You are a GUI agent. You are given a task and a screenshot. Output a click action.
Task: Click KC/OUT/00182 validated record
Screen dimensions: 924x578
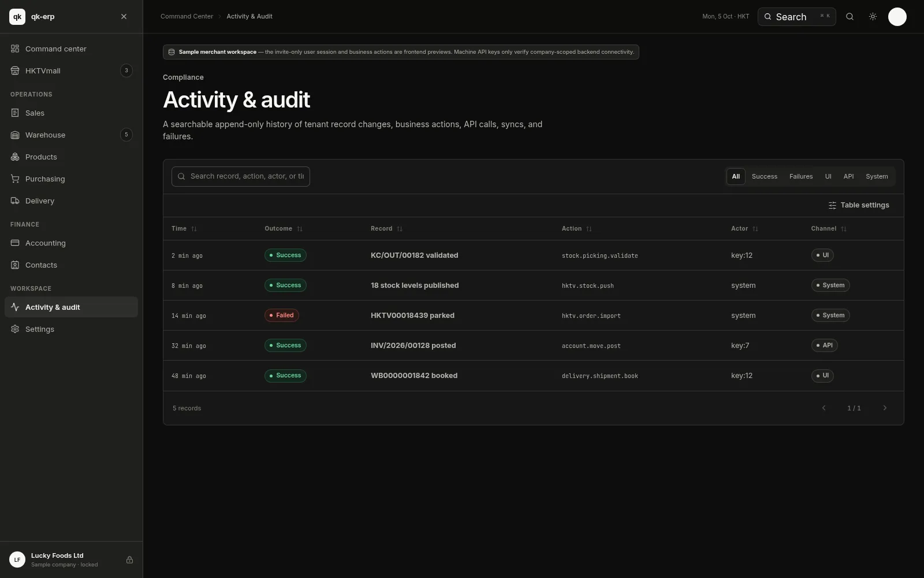415,255
